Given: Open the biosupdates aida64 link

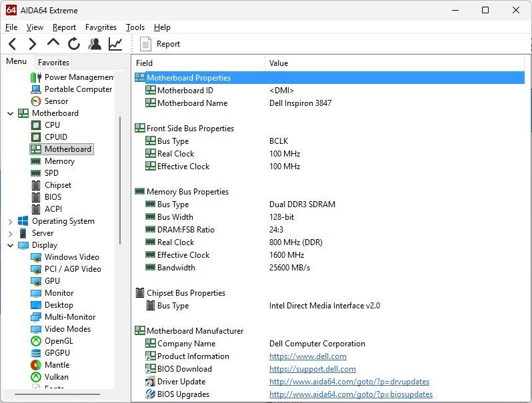Looking at the screenshot, I should tap(351, 394).
